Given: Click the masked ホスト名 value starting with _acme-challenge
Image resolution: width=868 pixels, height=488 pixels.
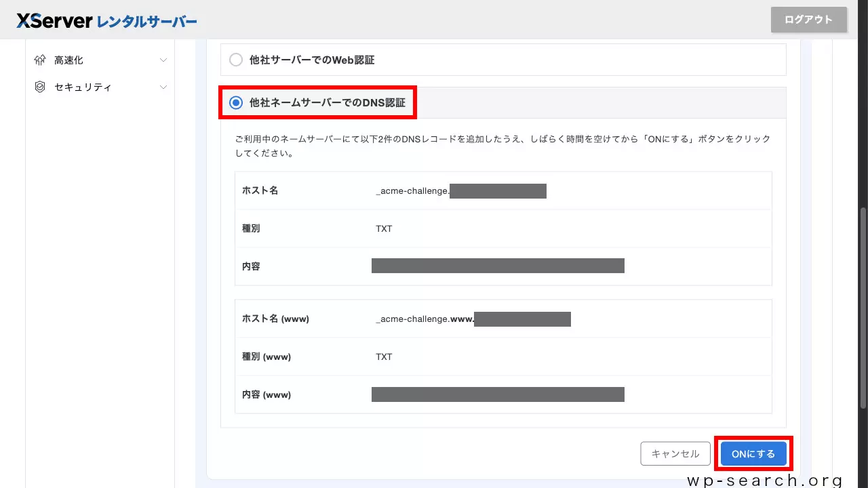Looking at the screenshot, I should click(x=461, y=190).
